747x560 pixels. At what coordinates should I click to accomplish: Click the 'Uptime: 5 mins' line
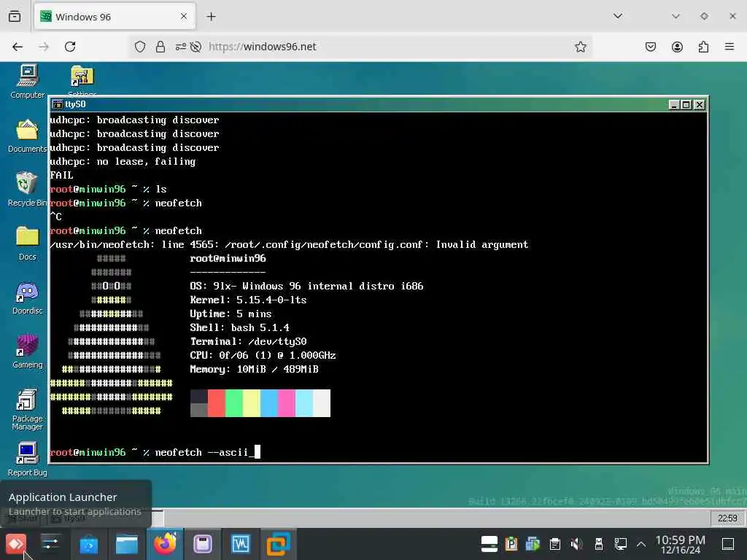tap(231, 314)
